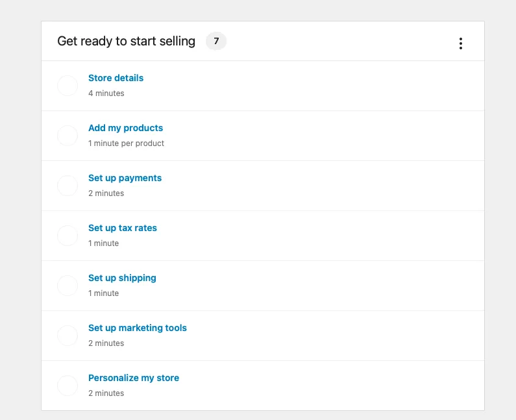Screen dimensions: 516x420
Task: Click the circle beside Set up marketing tools
Action: click(68, 336)
